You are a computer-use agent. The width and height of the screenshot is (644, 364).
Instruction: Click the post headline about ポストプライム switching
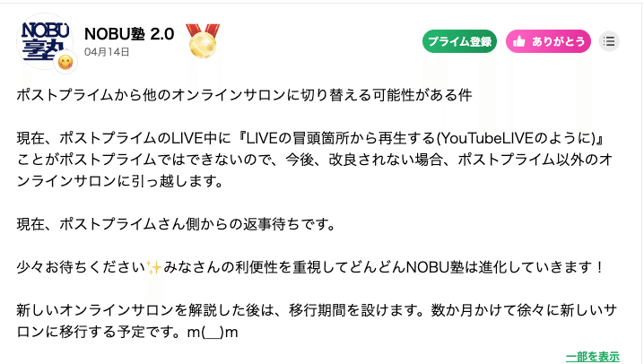click(x=244, y=95)
